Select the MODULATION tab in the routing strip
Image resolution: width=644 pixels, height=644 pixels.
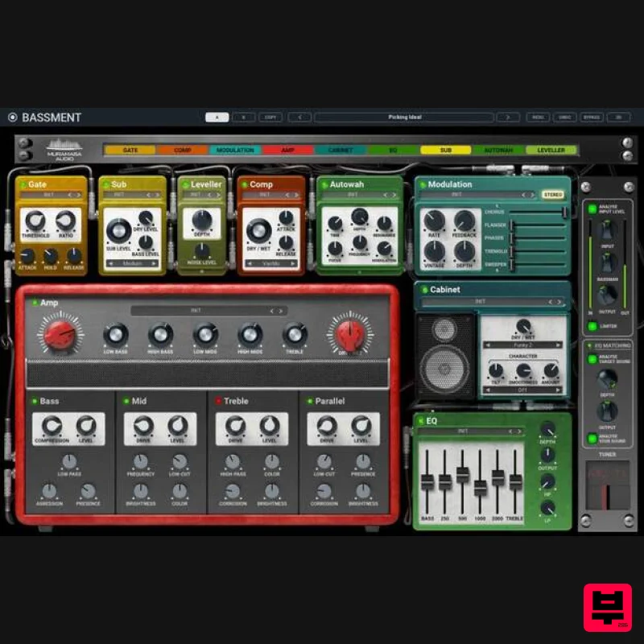[x=234, y=149]
